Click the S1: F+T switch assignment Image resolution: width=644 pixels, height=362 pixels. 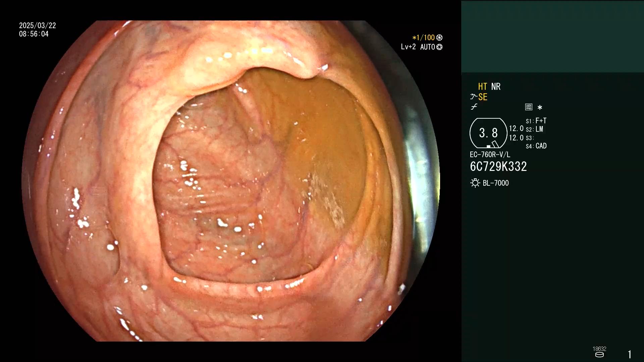pos(536,121)
